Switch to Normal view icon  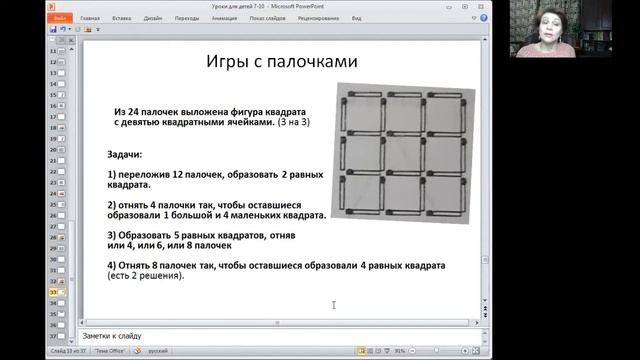pyautogui.click(x=362, y=351)
